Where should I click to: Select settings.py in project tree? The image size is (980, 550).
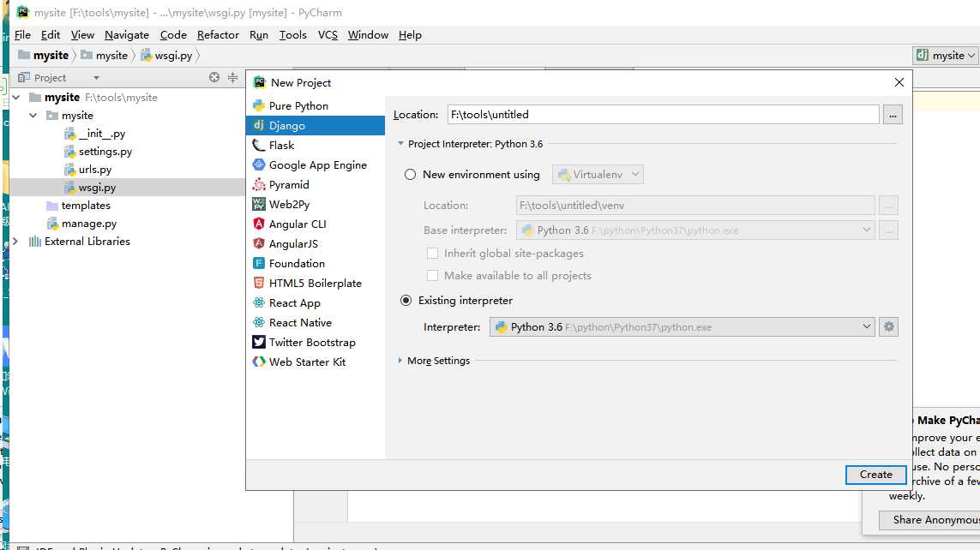[98, 152]
